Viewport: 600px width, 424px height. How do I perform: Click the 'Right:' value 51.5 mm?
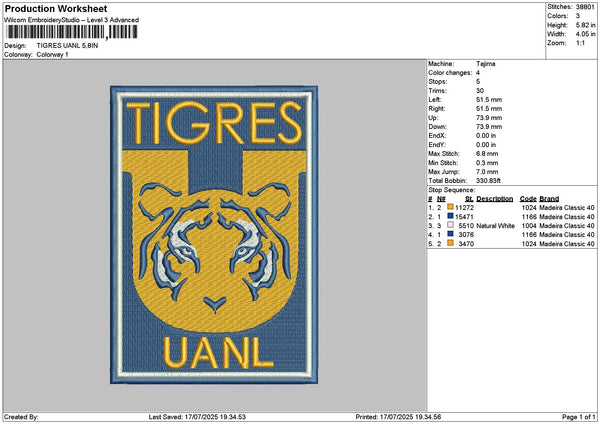coord(489,109)
